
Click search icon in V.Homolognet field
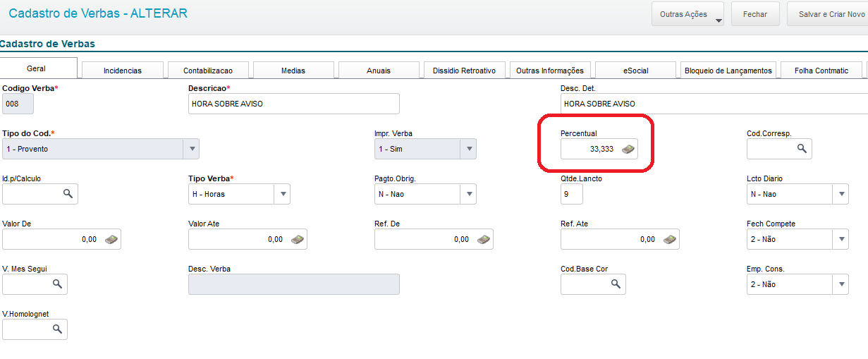tap(57, 329)
